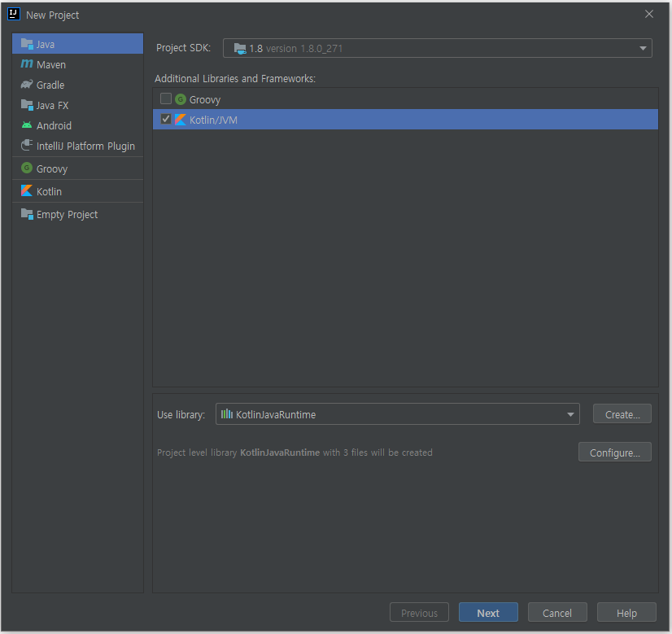Expand the Use library dropdown arrow
The height and width of the screenshot is (634, 672).
(570, 414)
